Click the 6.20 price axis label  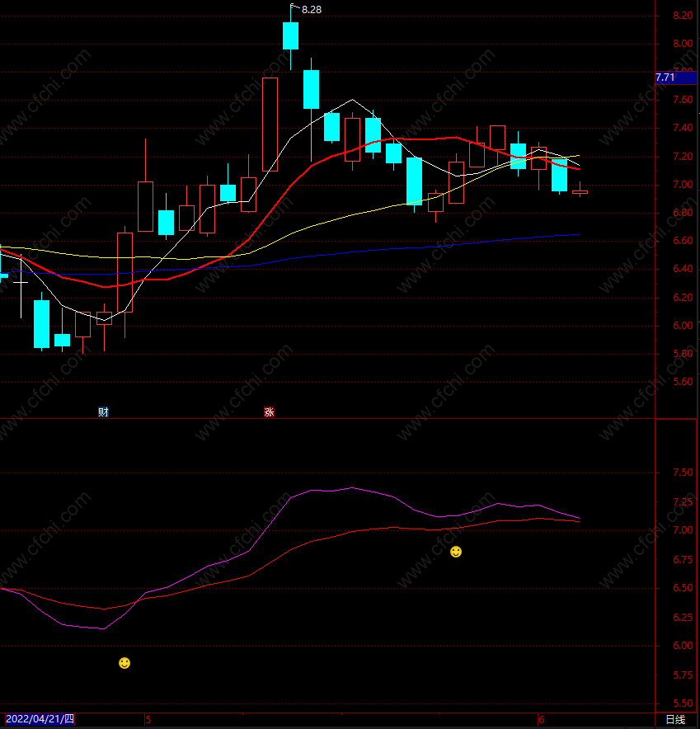coord(683,298)
